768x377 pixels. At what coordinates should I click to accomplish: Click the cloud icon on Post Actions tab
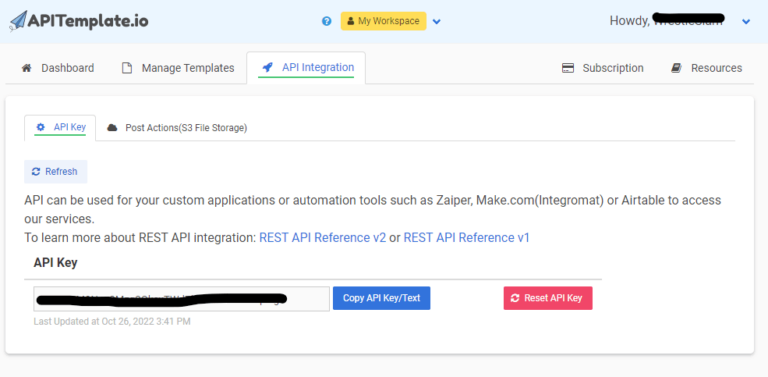(x=112, y=128)
